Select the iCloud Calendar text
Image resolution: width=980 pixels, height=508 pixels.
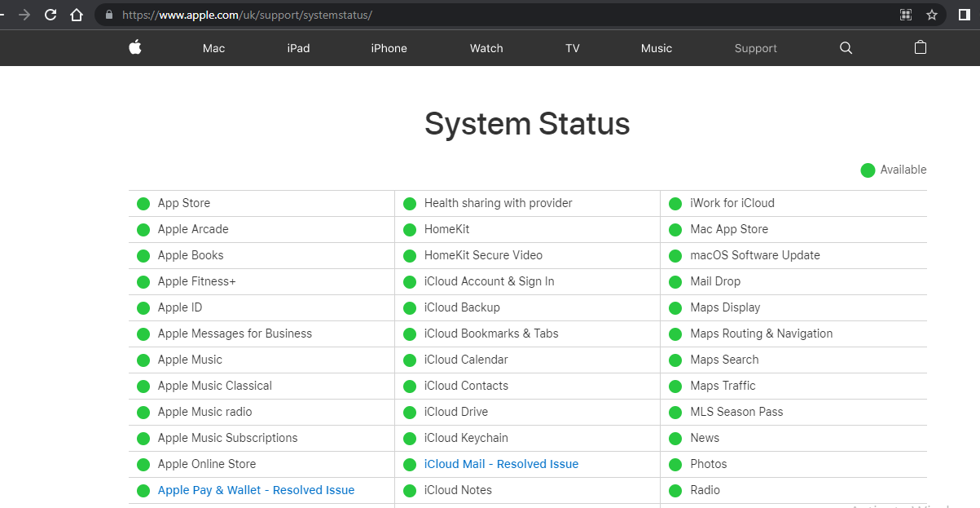[x=466, y=360]
